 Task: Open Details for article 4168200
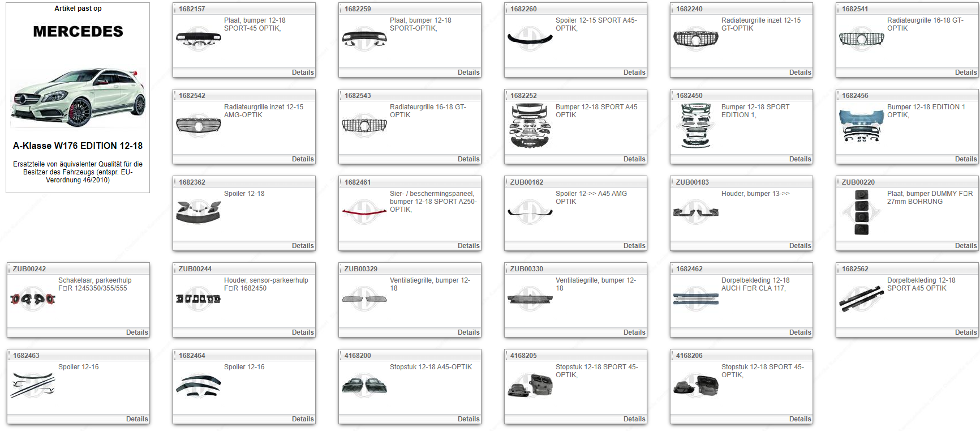(468, 419)
